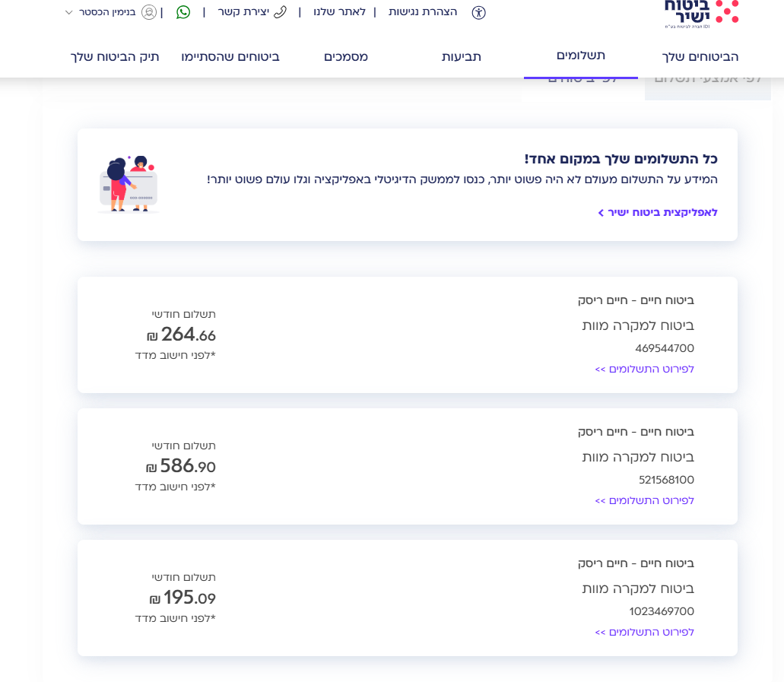Click the לאתר שלנו link

click(x=339, y=12)
